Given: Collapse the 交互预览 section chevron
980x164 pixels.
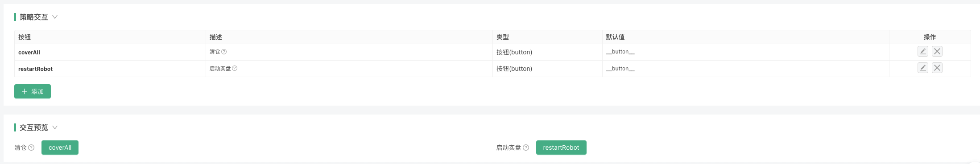Looking at the screenshot, I should point(55,127).
